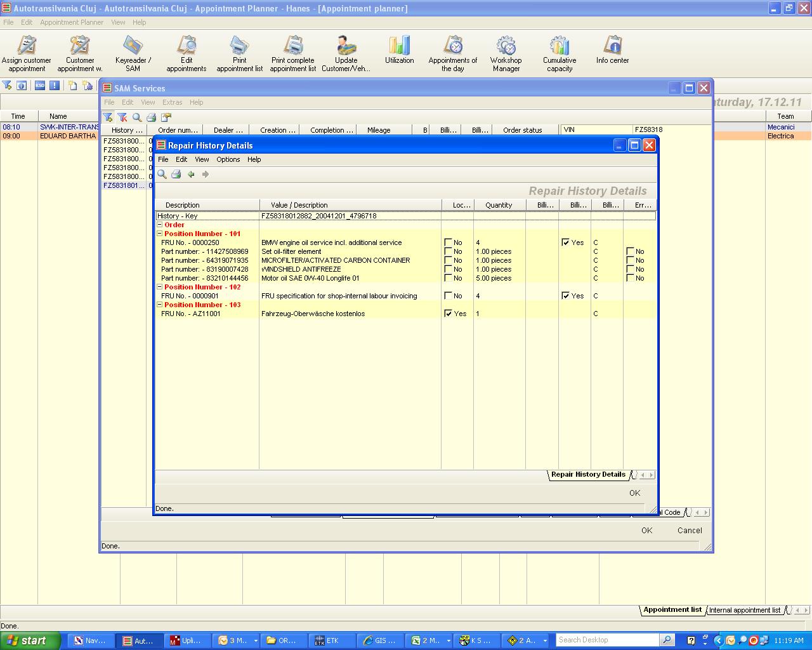Collapse the Order tree node

(x=160, y=225)
